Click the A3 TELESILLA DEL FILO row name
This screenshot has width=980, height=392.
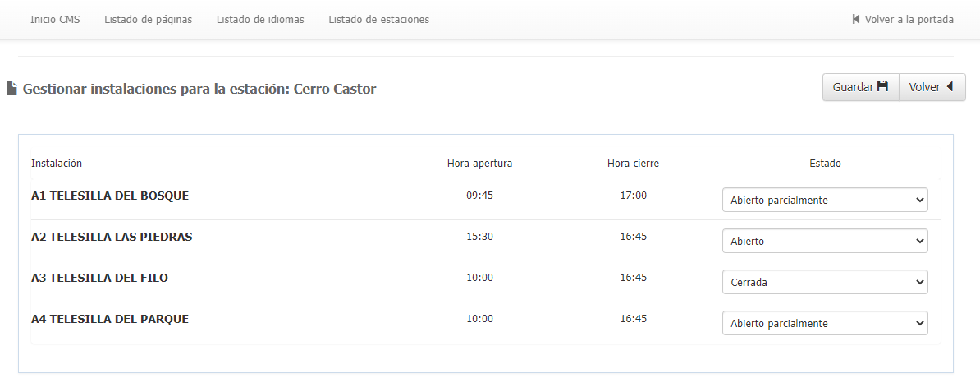pos(99,278)
